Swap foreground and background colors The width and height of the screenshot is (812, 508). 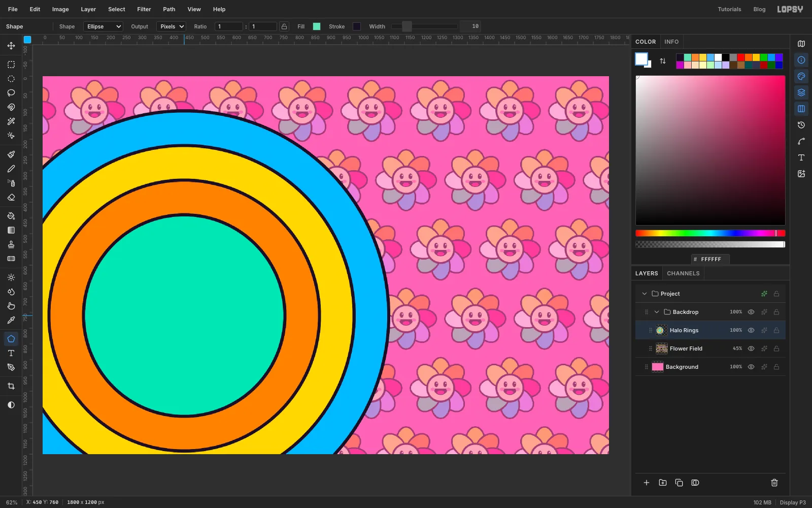[663, 61]
